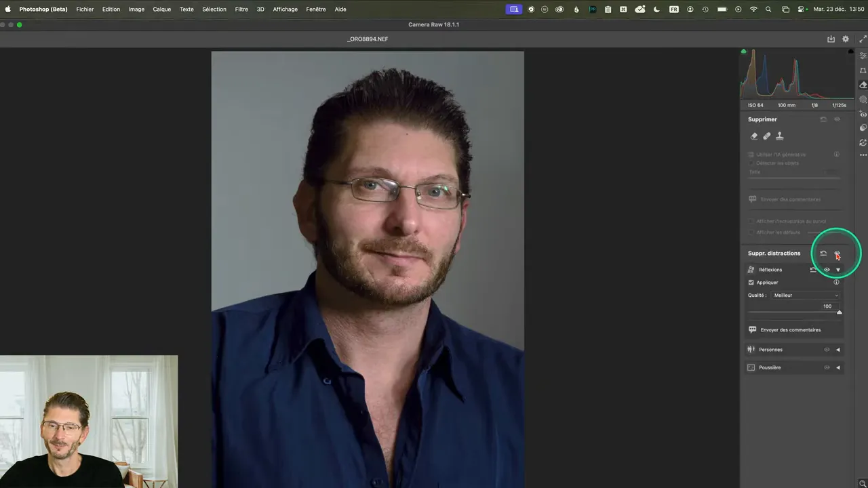Select the Red Eye removal tool

click(863, 115)
